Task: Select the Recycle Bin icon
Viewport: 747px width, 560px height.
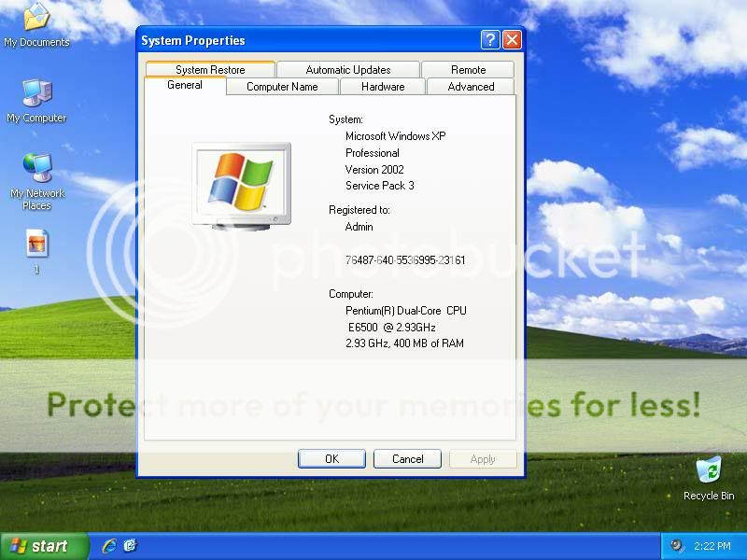Action: click(709, 478)
